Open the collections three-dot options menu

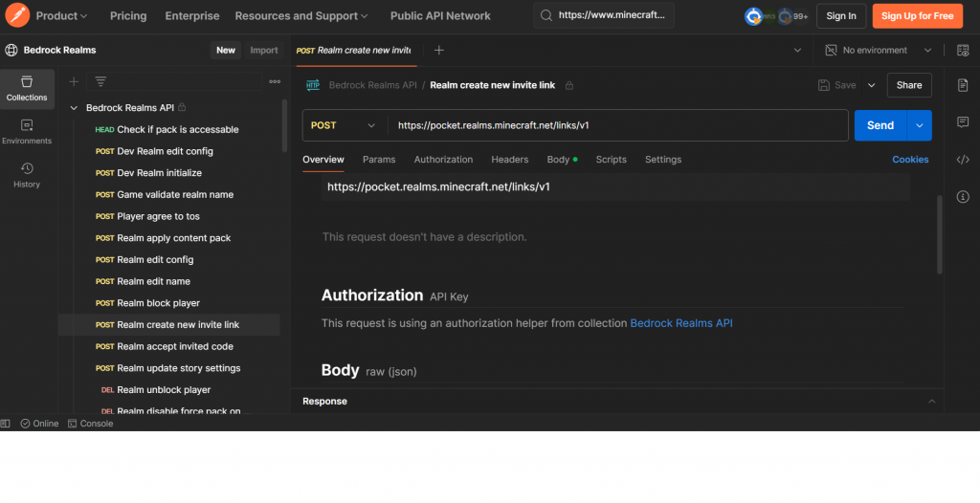(275, 81)
